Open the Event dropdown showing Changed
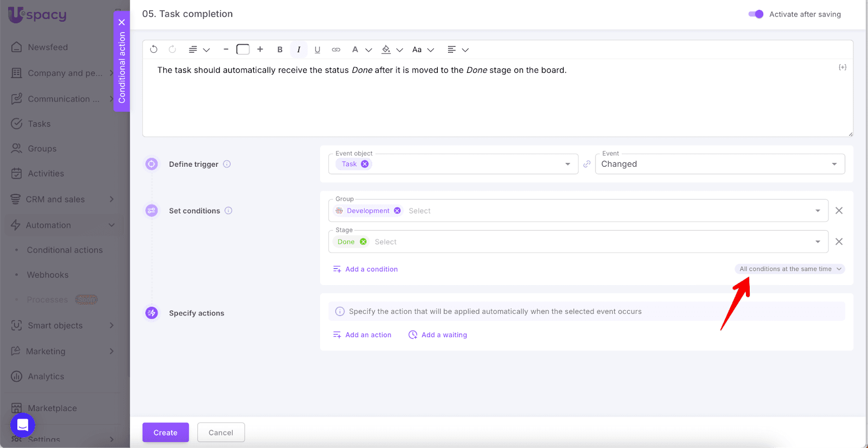Screen dimensions: 868x448 [x=719, y=164]
